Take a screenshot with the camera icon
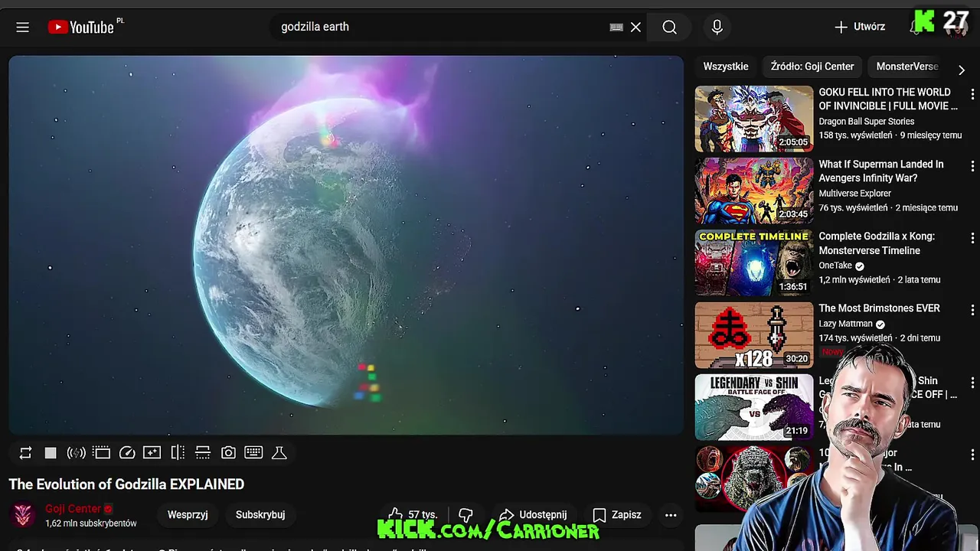Viewport: 980px width, 551px height. 228,453
